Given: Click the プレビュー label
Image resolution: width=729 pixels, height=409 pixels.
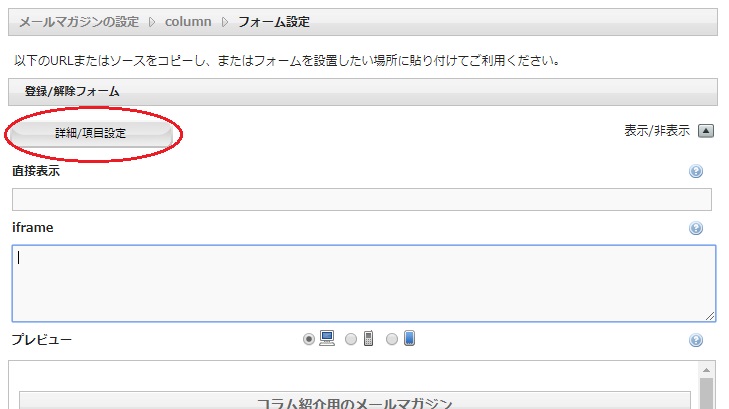Looking at the screenshot, I should [x=42, y=339].
